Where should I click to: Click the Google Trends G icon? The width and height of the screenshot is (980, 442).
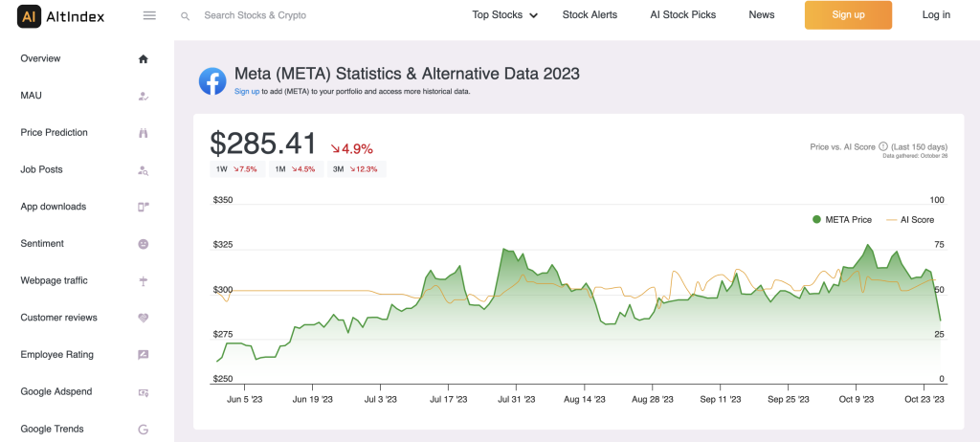(x=144, y=430)
